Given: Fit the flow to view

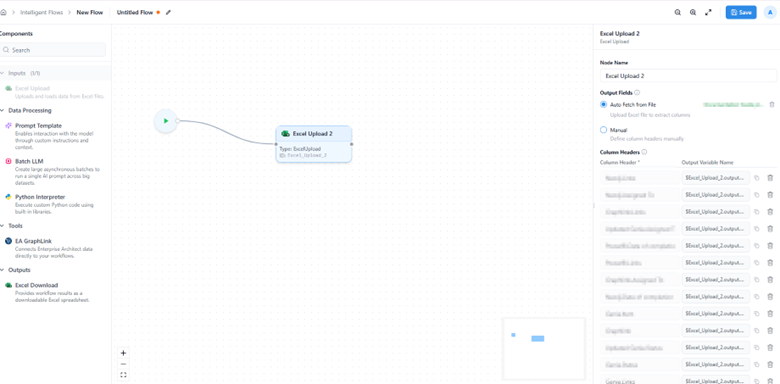Looking at the screenshot, I should pyautogui.click(x=123, y=375).
